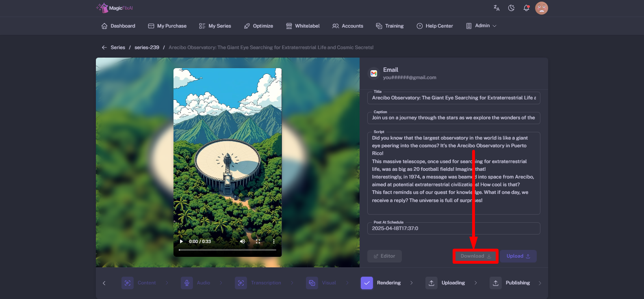Open the My Series menu item
This screenshot has width=644, height=299.
215,26
